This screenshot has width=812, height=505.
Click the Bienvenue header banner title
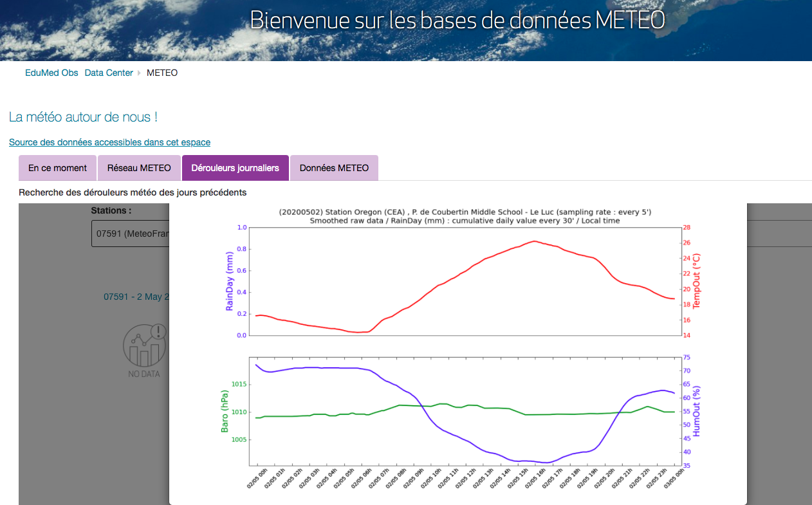[x=457, y=21]
